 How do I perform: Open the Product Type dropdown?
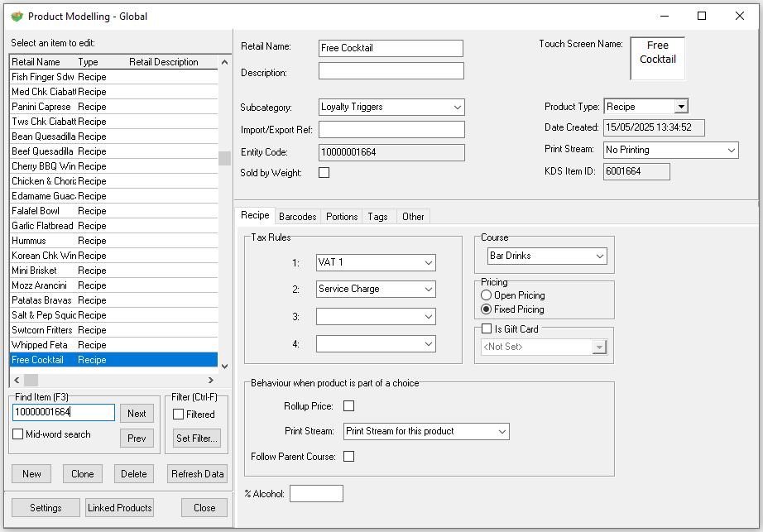click(x=646, y=107)
